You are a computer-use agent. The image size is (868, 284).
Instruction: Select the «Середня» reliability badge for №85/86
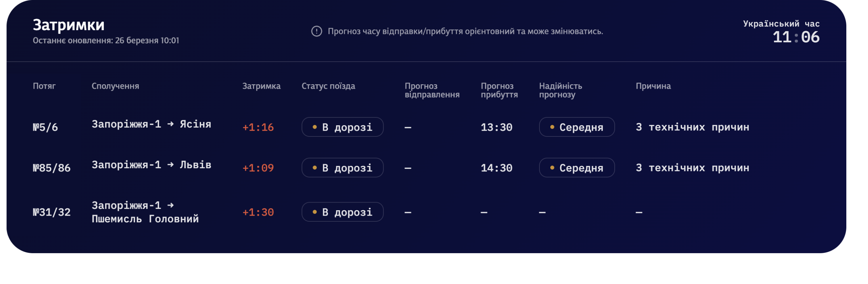coord(577,168)
